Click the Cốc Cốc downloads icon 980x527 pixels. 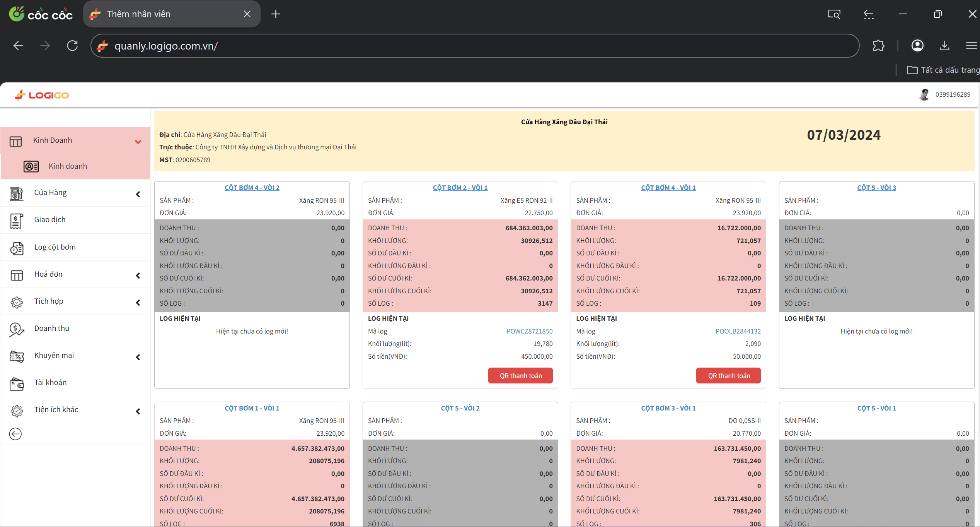944,46
